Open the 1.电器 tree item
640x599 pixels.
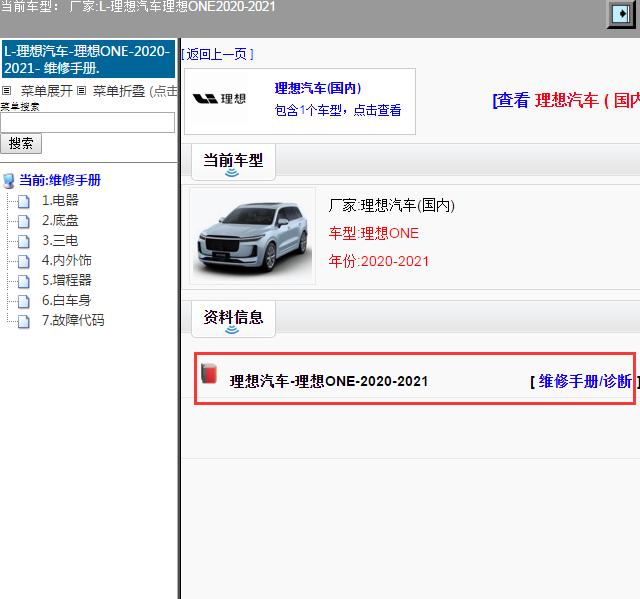click(x=60, y=200)
